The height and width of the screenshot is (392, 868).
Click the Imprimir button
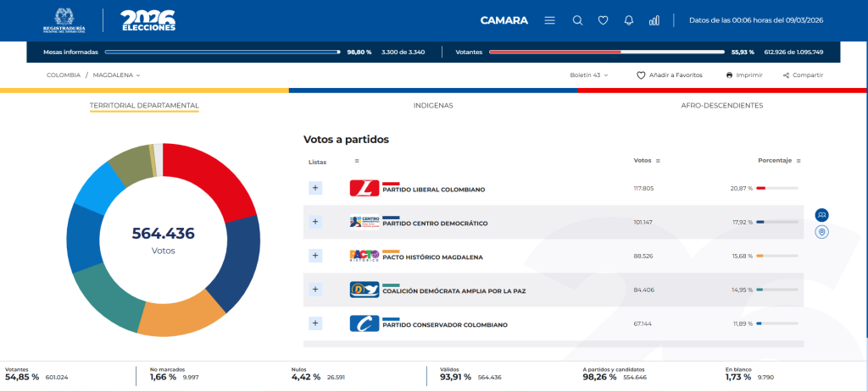[743, 75]
